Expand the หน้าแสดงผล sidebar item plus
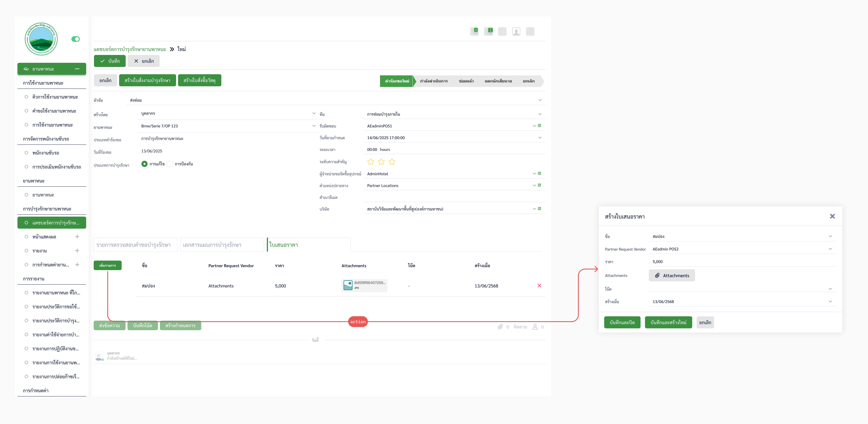Screen dimensions: 868x424 (77, 237)
